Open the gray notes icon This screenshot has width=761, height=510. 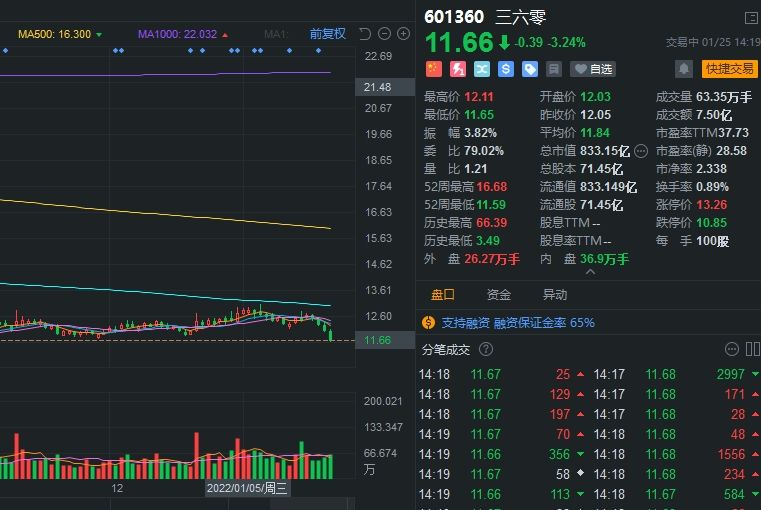click(554, 69)
